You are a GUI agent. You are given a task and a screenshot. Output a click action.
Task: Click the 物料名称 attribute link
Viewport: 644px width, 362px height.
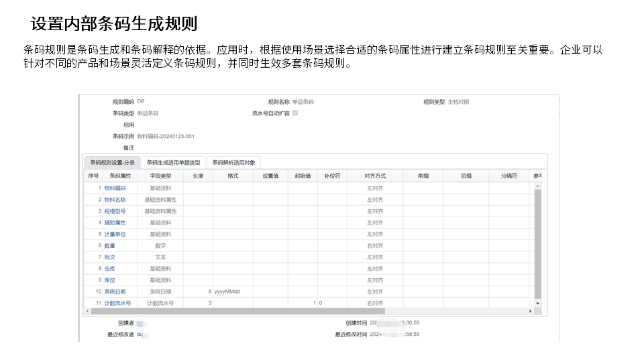115,200
